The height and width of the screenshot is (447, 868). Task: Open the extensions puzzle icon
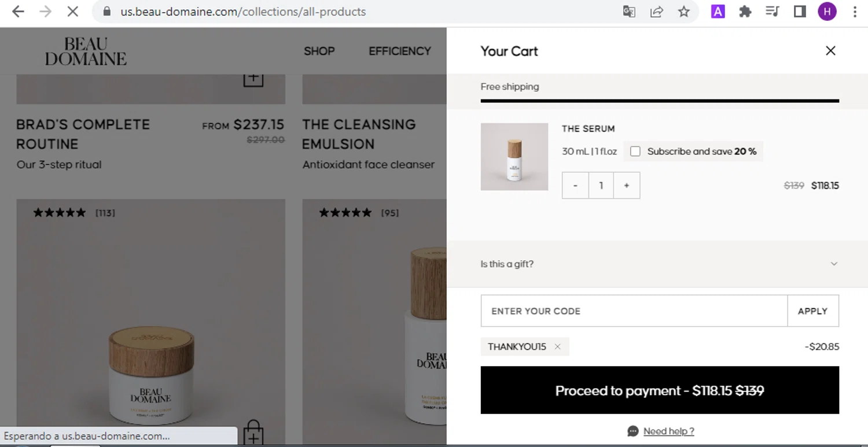tap(745, 12)
